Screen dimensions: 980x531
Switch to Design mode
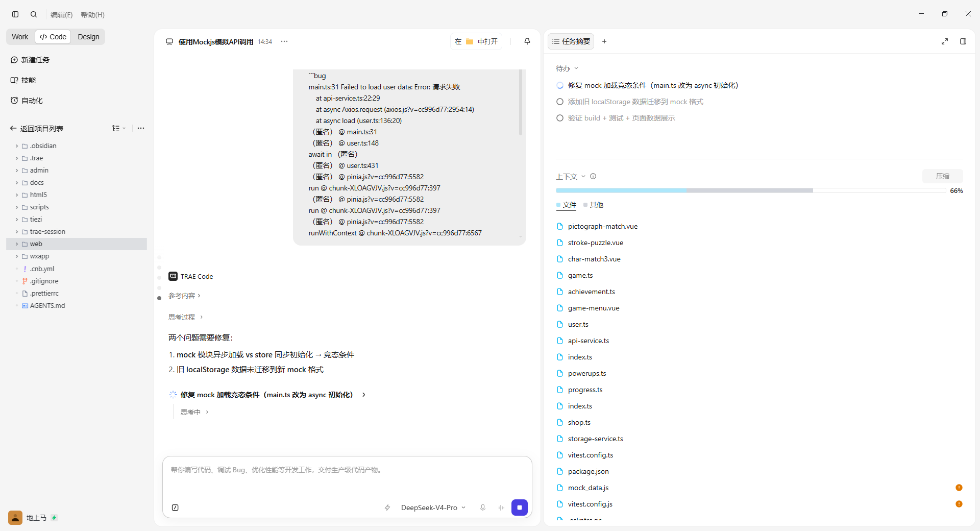coord(88,37)
